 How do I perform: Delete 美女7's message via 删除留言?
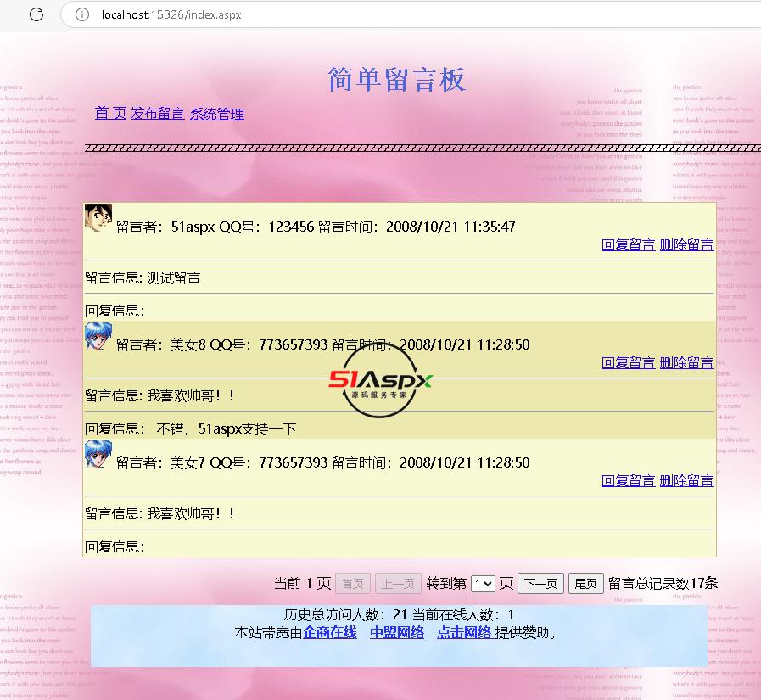tap(686, 480)
